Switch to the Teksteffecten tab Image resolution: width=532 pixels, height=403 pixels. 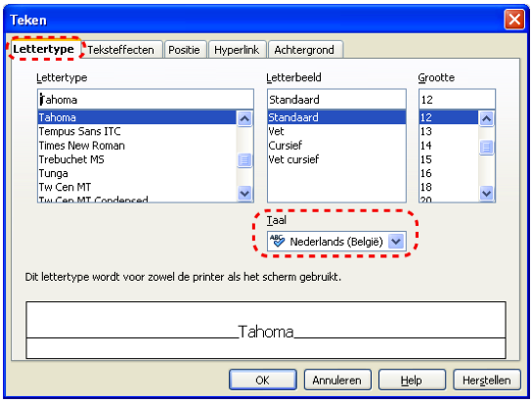[121, 50]
